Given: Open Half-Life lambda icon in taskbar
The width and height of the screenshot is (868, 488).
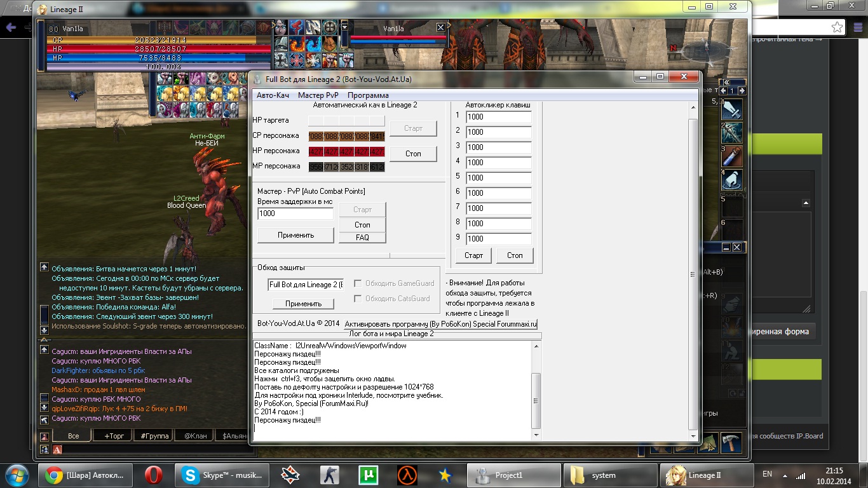Looking at the screenshot, I should 407,475.
